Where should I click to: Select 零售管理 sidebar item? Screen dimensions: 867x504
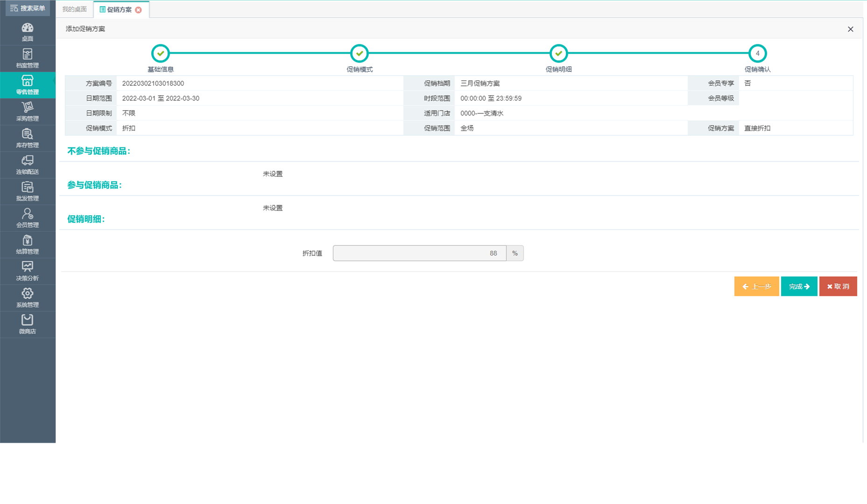28,85
